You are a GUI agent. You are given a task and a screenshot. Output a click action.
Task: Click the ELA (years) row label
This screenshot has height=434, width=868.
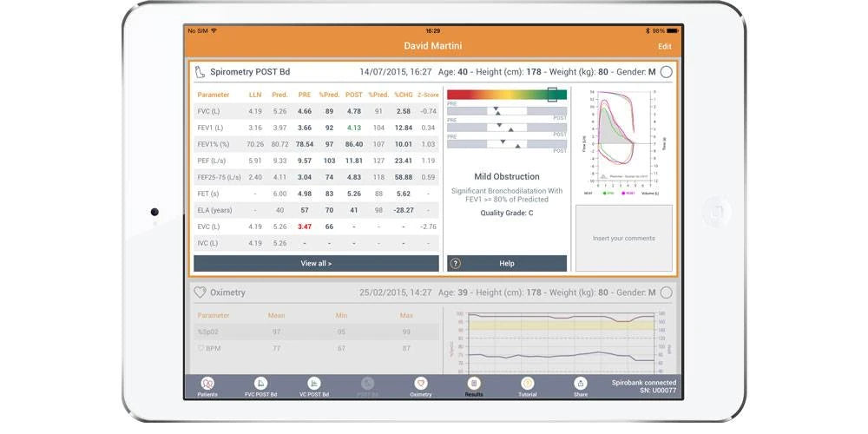point(214,210)
